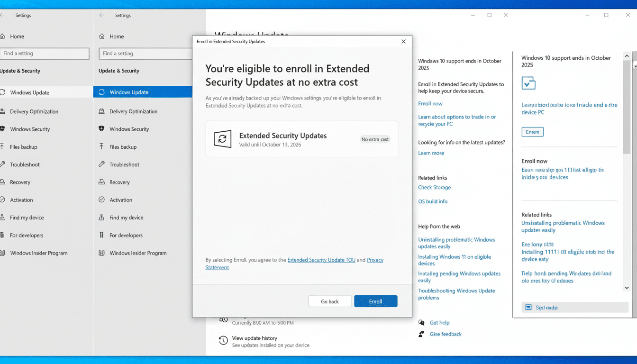This screenshot has width=637, height=364.
Task: Click the Enroll button in the dialog
Action: click(376, 301)
